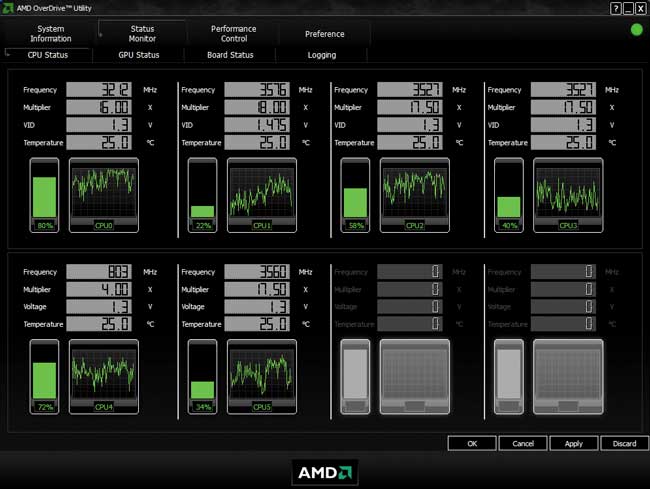650x489 pixels.
Task: Select the Logging sub-tab
Action: click(322, 55)
